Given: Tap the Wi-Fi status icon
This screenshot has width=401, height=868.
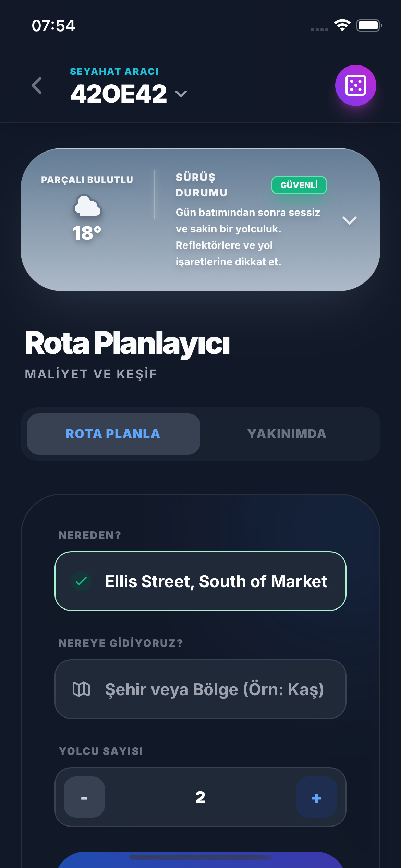Looking at the screenshot, I should pyautogui.click(x=342, y=25).
